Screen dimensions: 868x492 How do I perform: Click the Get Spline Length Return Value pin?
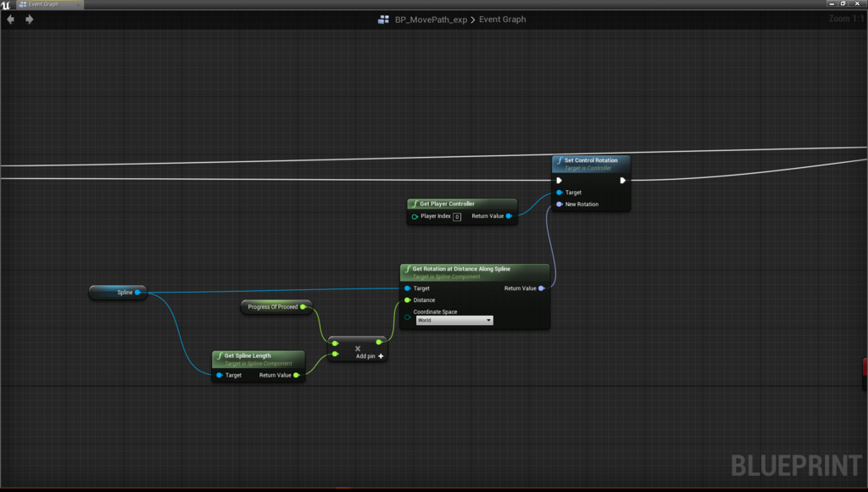coord(296,375)
